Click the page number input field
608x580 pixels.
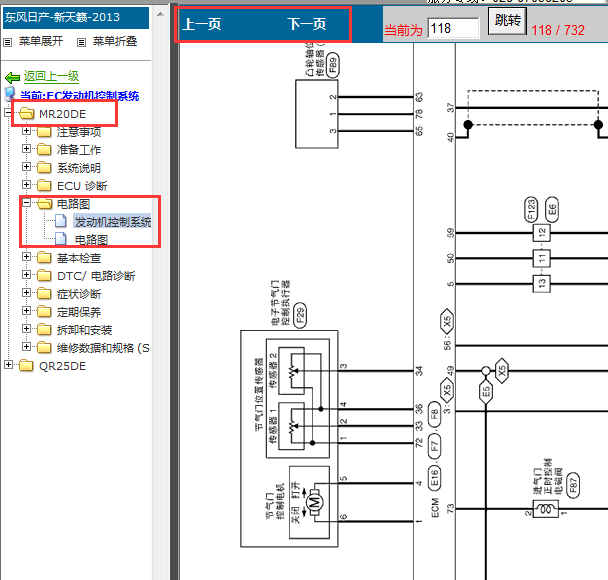(x=453, y=28)
